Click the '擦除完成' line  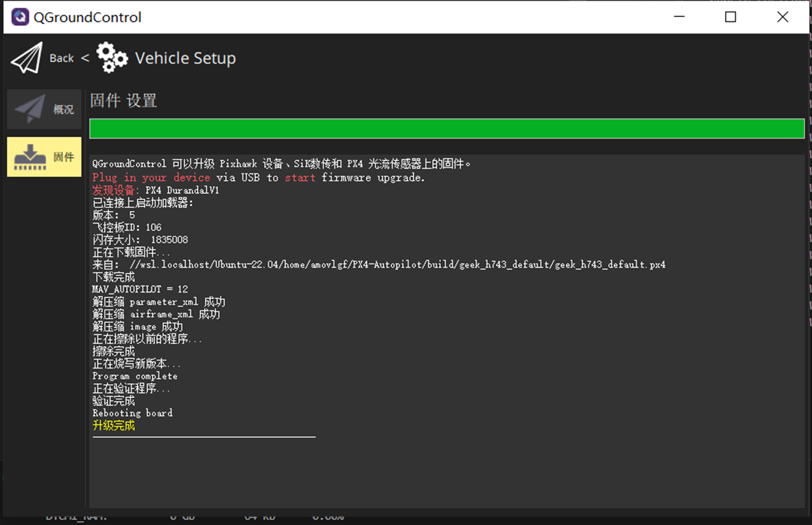point(113,351)
